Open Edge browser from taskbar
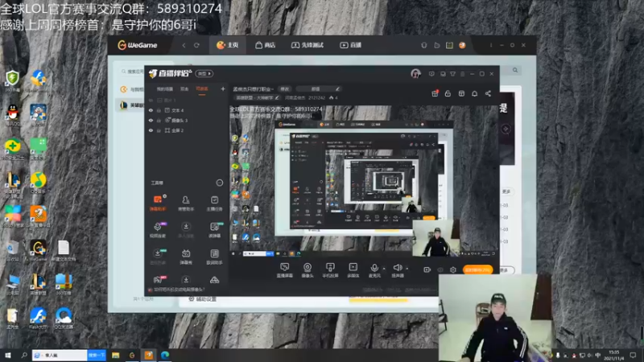644x362 pixels. click(165, 355)
